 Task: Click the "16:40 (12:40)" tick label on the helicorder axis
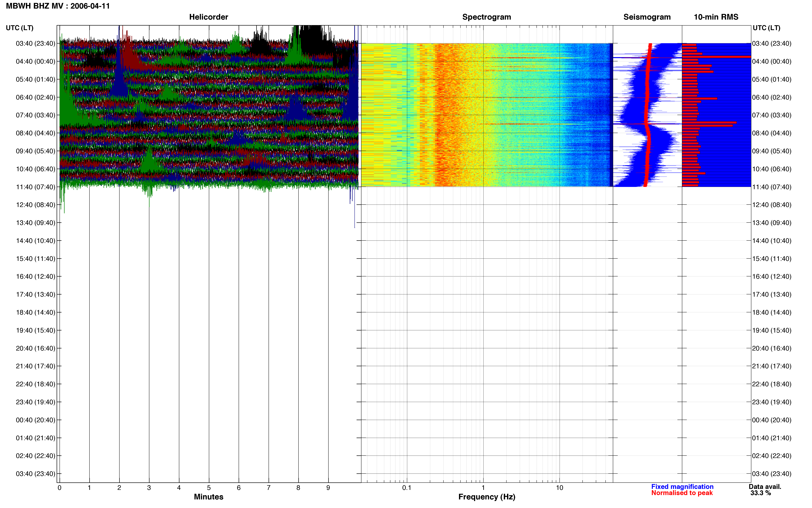pos(36,277)
